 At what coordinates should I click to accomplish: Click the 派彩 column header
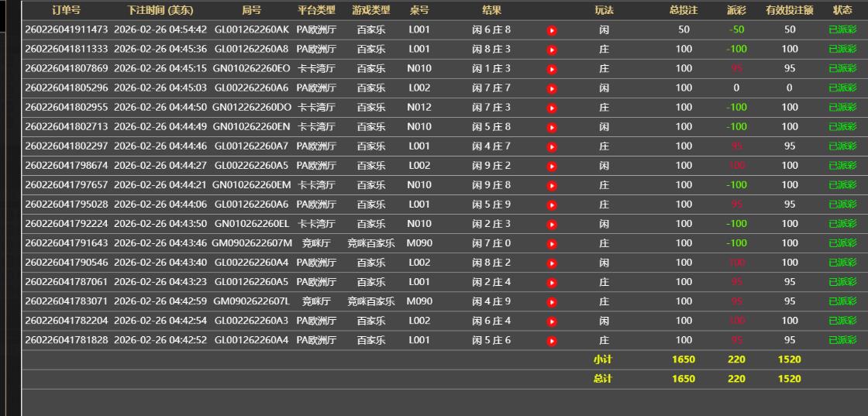pyautogui.click(x=735, y=10)
